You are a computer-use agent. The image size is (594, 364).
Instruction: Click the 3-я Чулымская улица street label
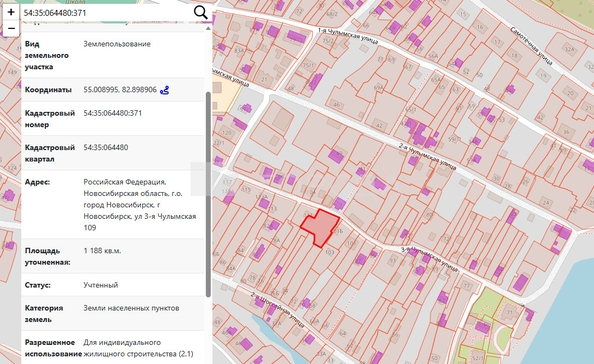click(430, 259)
